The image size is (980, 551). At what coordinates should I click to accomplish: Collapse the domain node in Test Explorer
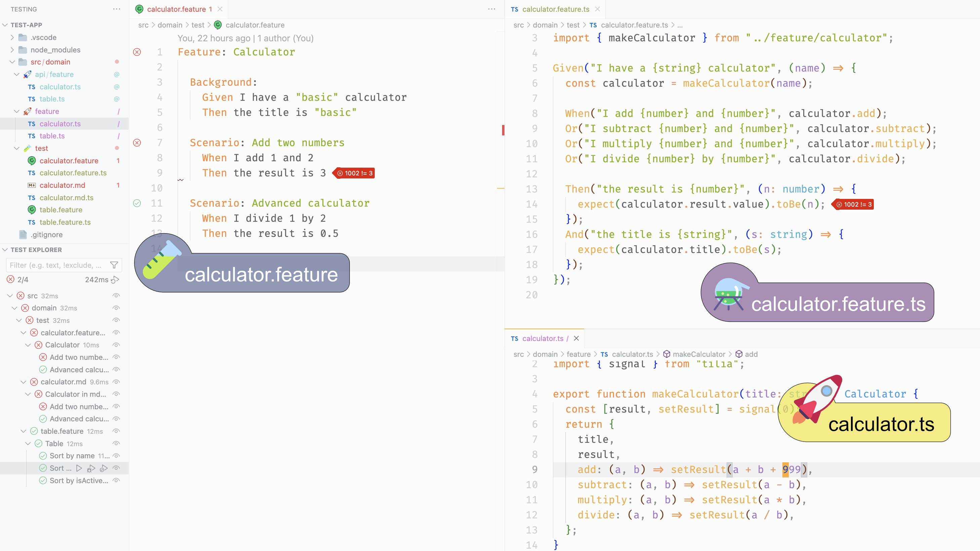coord(15,308)
